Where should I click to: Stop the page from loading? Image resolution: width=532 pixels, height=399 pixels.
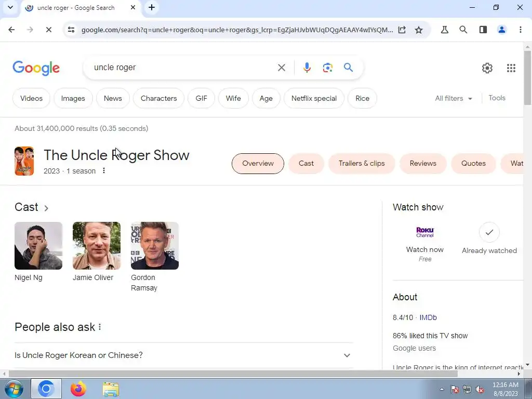(x=48, y=30)
